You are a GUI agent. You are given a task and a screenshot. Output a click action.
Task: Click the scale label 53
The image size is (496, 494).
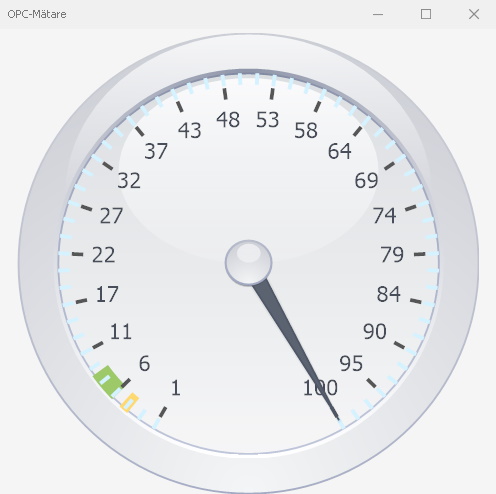[x=267, y=120]
